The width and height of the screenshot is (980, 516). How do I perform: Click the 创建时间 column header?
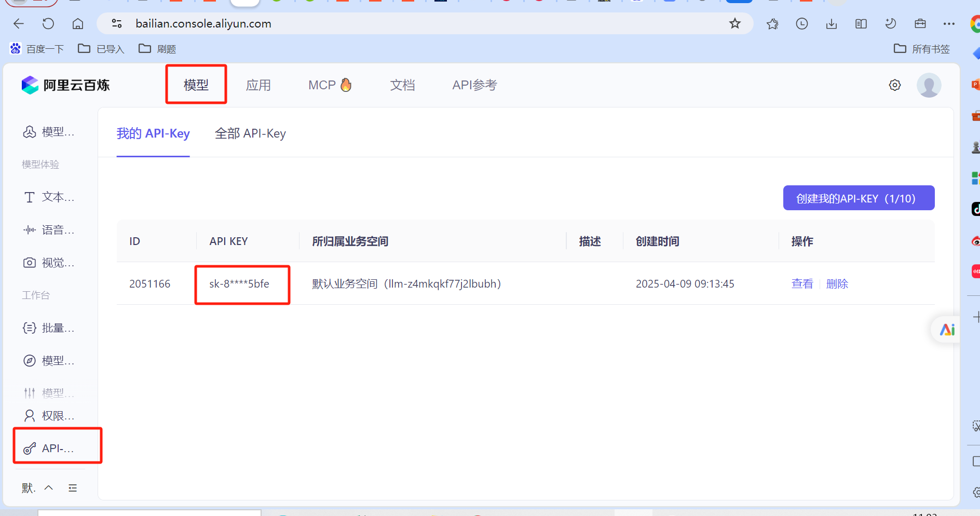pyautogui.click(x=658, y=241)
